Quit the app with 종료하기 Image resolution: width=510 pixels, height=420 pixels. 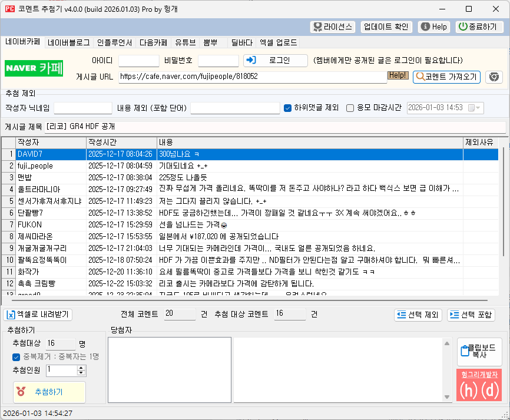pyautogui.click(x=479, y=27)
